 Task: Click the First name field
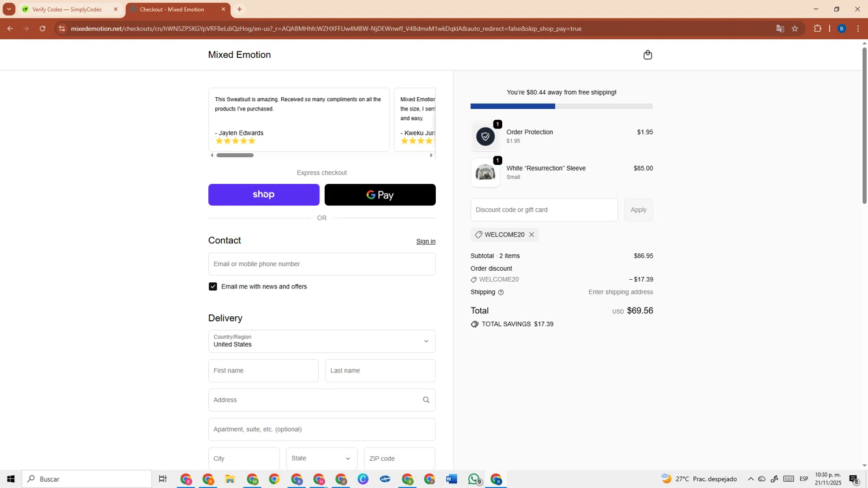tap(263, 371)
